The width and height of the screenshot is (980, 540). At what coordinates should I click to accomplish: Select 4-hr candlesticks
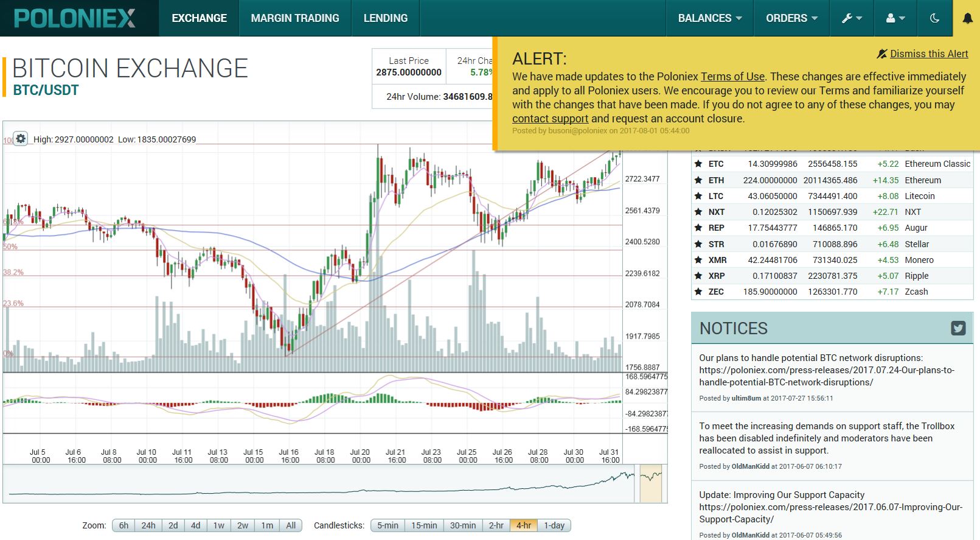pos(524,525)
